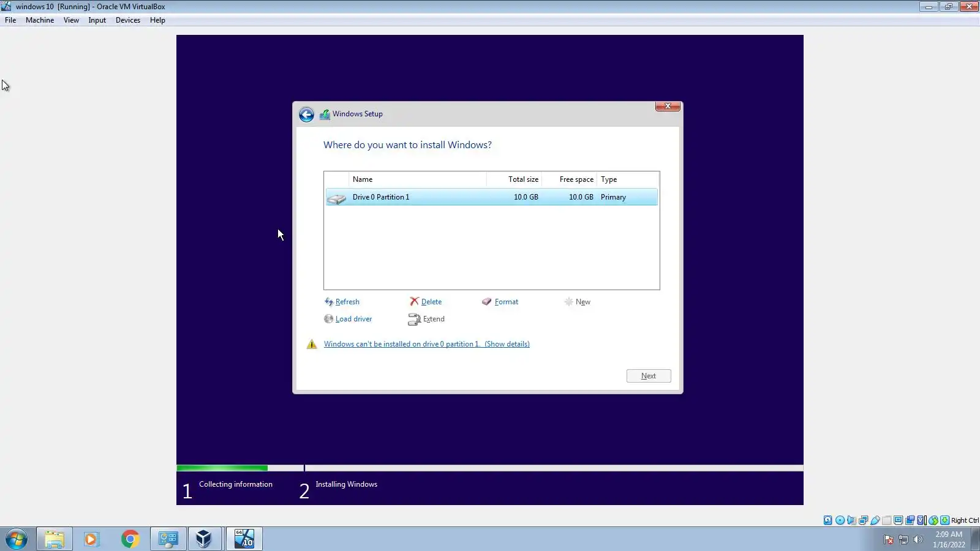Open the Help menu

157,20
